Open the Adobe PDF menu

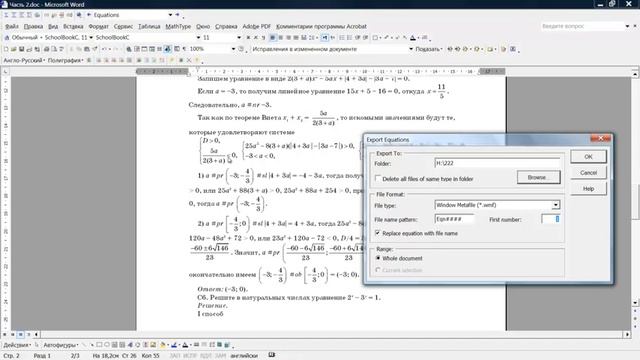(256, 26)
